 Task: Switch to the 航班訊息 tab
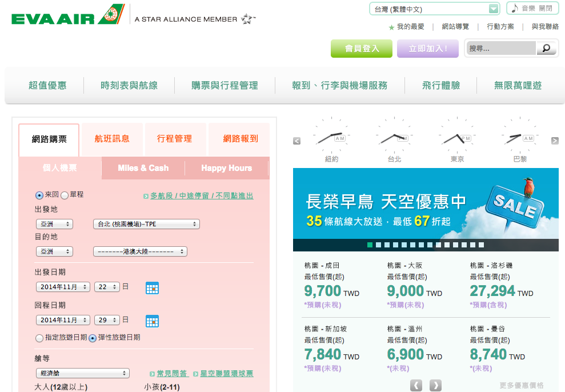(x=112, y=139)
